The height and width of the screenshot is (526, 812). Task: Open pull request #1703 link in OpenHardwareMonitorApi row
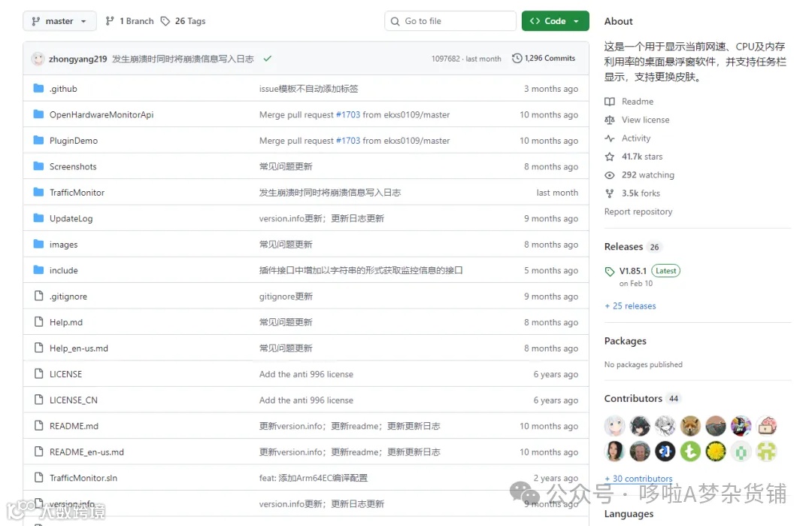pos(348,114)
